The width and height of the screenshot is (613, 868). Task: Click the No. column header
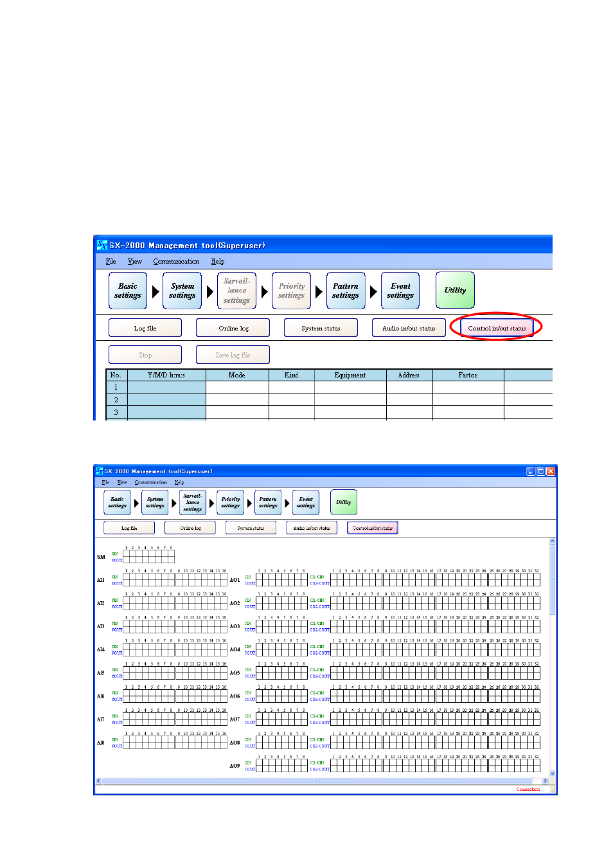click(x=116, y=375)
